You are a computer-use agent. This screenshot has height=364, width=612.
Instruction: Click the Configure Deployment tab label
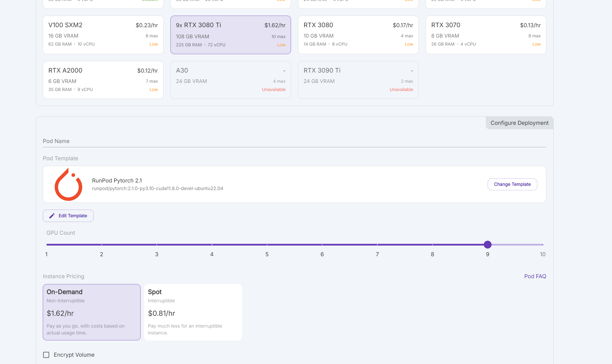click(519, 123)
